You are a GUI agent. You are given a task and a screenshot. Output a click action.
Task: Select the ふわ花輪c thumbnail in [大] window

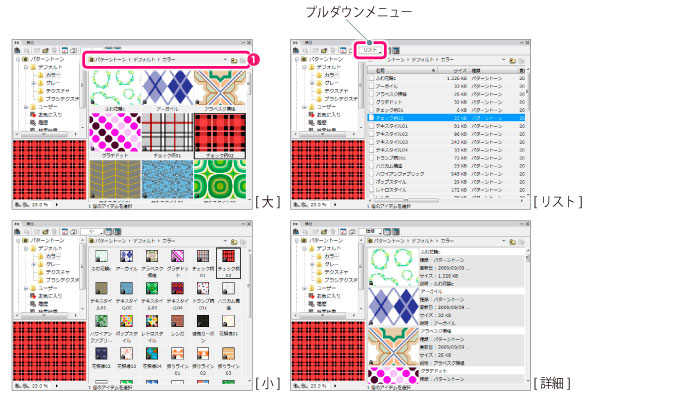(115, 87)
